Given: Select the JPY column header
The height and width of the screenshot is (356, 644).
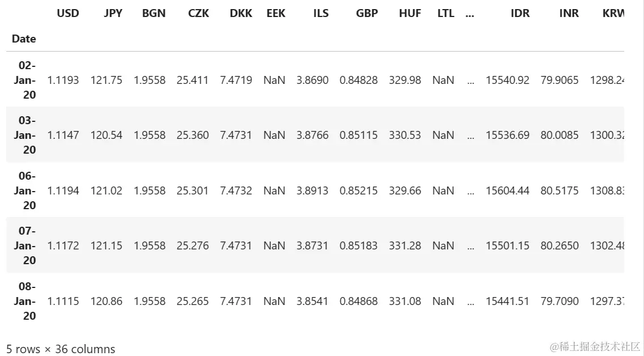Looking at the screenshot, I should click(x=113, y=13).
